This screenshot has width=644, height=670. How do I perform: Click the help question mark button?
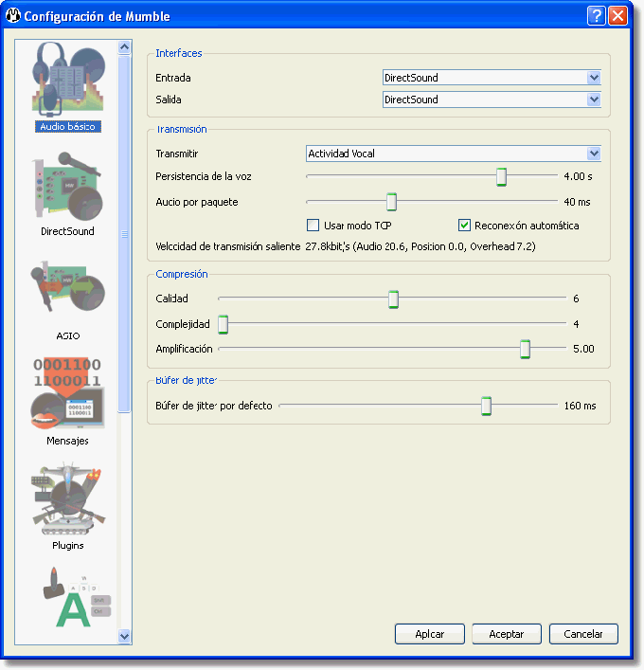596,16
